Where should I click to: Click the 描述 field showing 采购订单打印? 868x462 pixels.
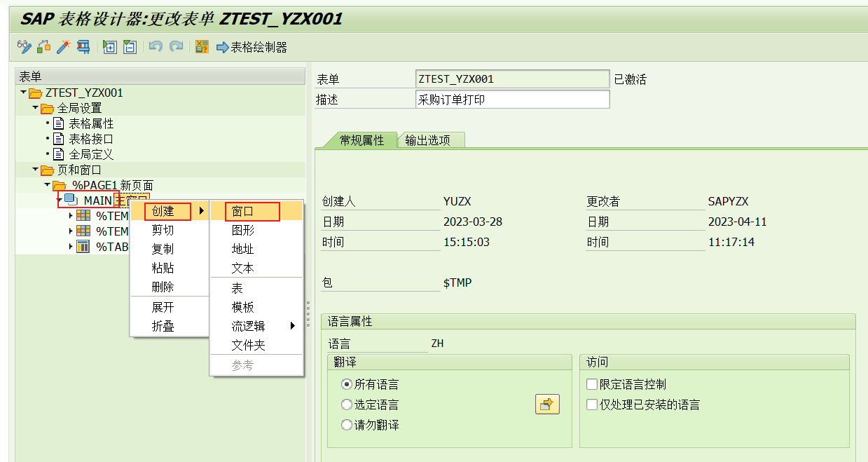pyautogui.click(x=511, y=99)
